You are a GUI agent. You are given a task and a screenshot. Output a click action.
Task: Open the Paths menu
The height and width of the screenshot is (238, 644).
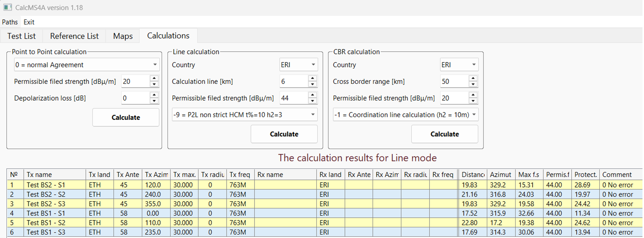tap(10, 22)
